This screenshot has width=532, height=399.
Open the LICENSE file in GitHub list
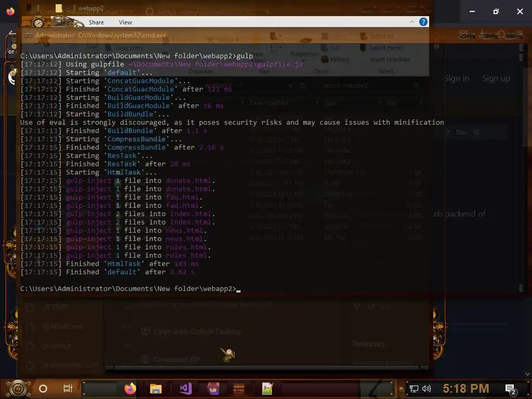pos(56,307)
